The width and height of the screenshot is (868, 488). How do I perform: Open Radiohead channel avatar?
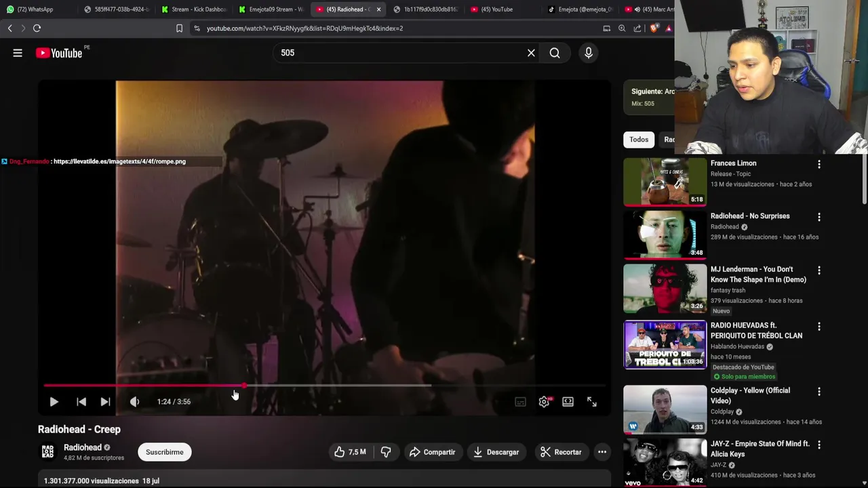click(x=47, y=451)
